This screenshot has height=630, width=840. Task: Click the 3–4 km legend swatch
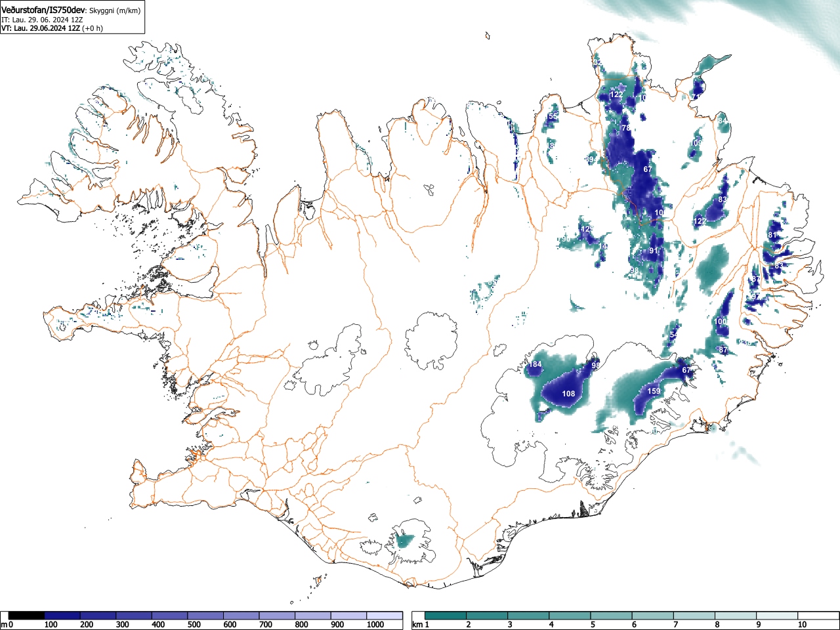tap(529, 616)
